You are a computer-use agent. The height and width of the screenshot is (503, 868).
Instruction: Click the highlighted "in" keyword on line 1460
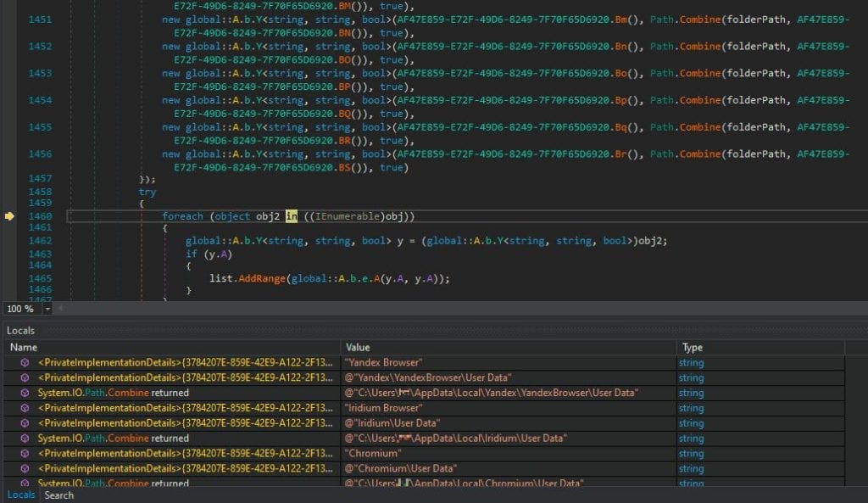[292, 216]
